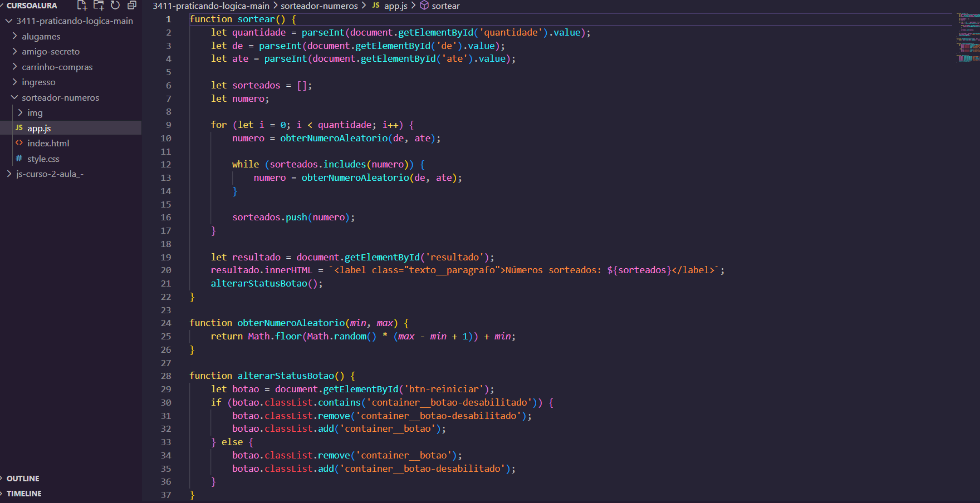Screen dimensions: 980x503
Task: Click the New File icon in explorer header
Action: 82,6
